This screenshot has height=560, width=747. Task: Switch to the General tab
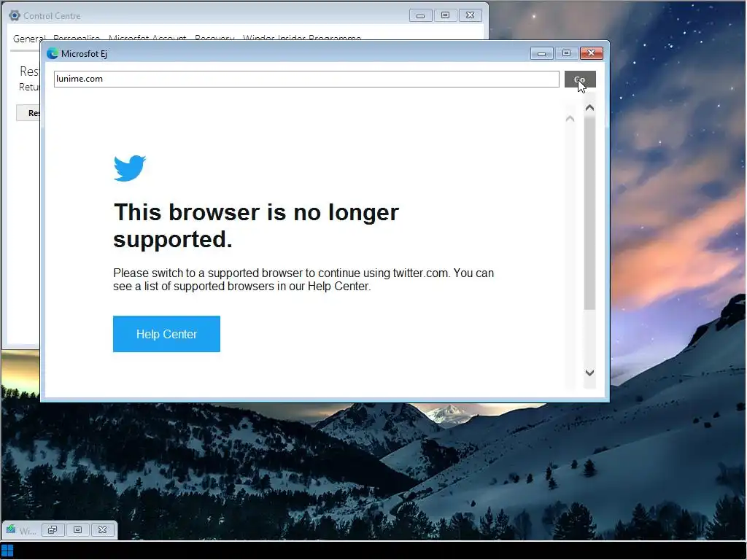click(29, 38)
